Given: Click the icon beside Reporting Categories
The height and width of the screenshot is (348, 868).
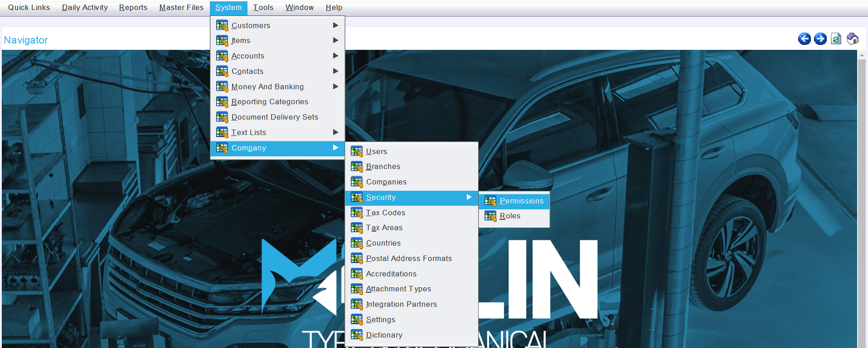Looking at the screenshot, I should (222, 102).
